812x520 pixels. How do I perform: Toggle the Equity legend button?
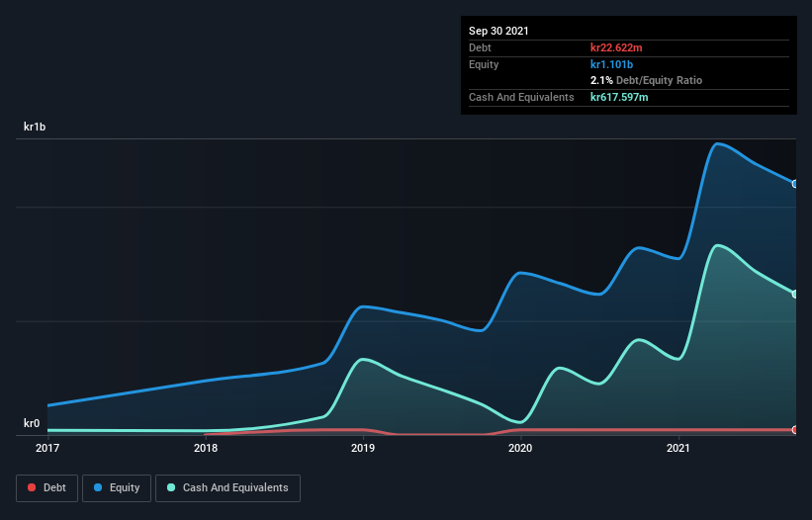[x=117, y=488]
